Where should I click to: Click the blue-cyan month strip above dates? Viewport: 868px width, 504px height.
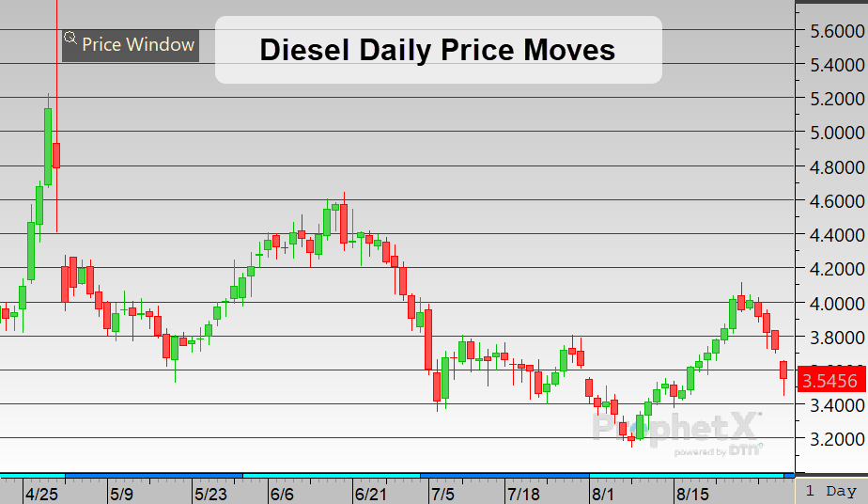pos(395,475)
